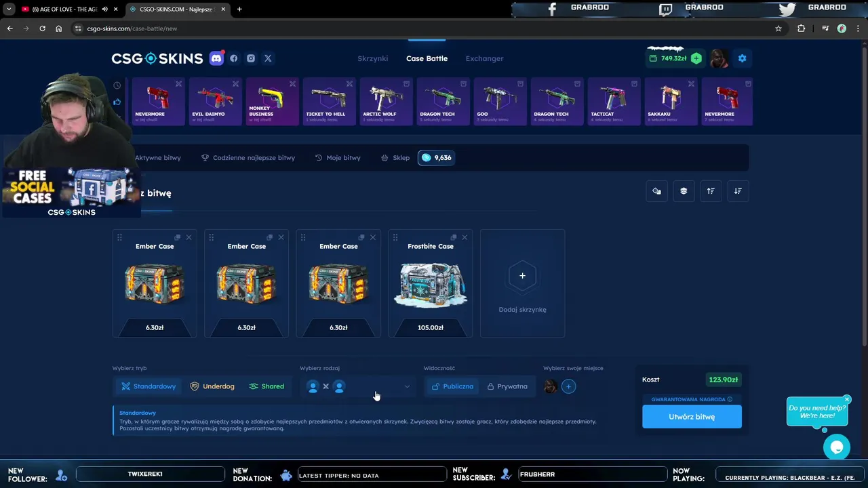The width and height of the screenshot is (868, 488).
Task: Open the Facebook icon in the header
Action: (234, 58)
